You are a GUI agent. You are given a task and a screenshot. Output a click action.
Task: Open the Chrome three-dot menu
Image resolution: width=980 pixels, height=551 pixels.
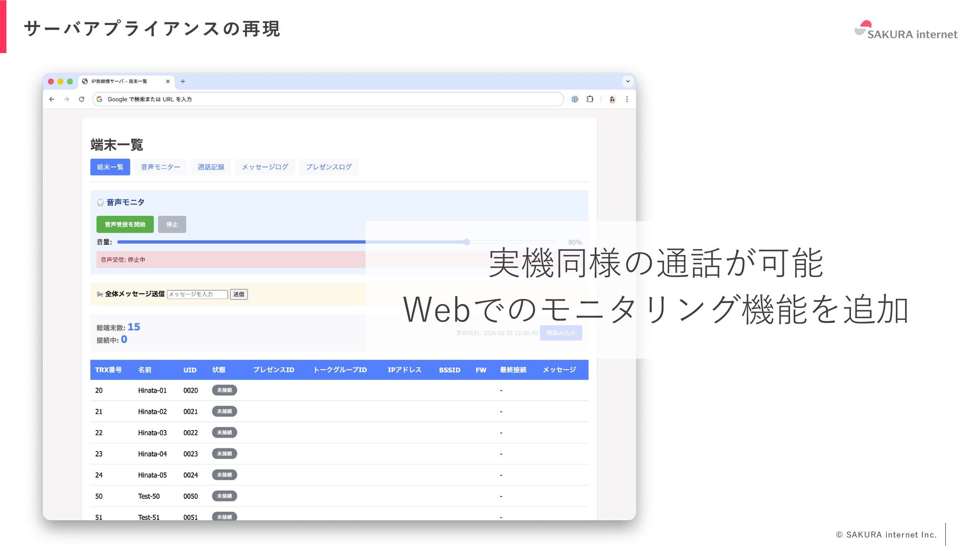[x=627, y=99]
